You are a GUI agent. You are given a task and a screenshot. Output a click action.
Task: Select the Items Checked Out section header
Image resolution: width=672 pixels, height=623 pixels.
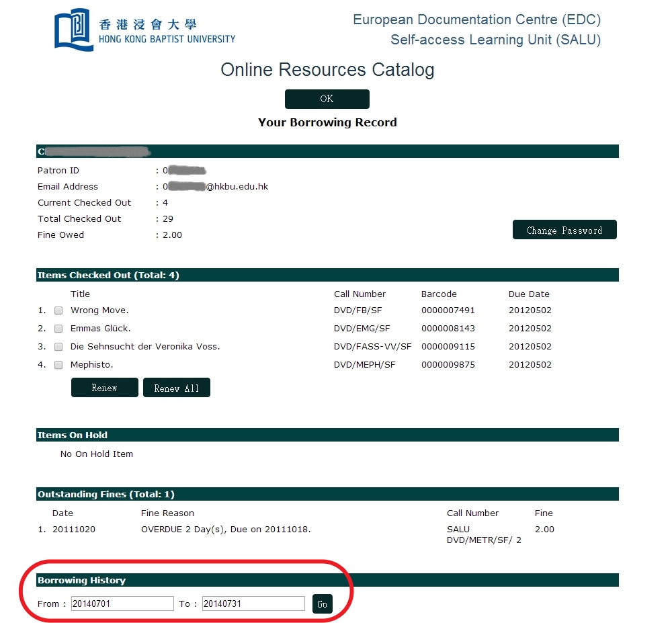108,275
